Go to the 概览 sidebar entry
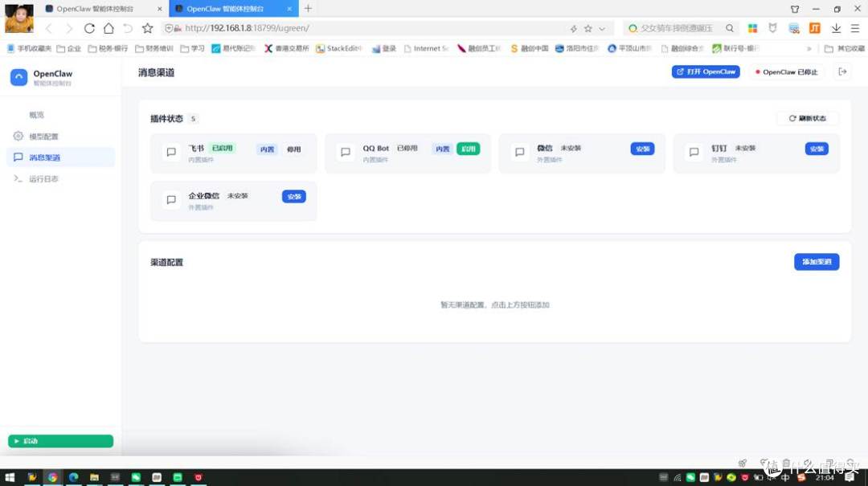 click(x=36, y=115)
